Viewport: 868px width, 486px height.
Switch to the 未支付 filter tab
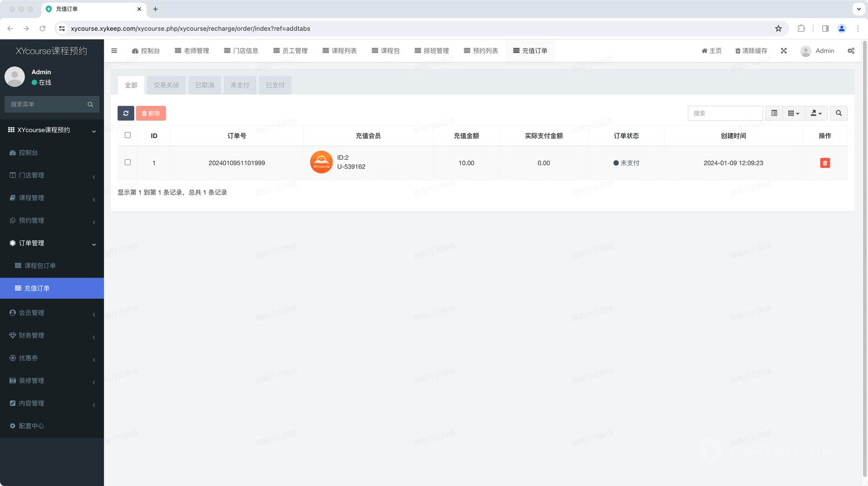(240, 85)
